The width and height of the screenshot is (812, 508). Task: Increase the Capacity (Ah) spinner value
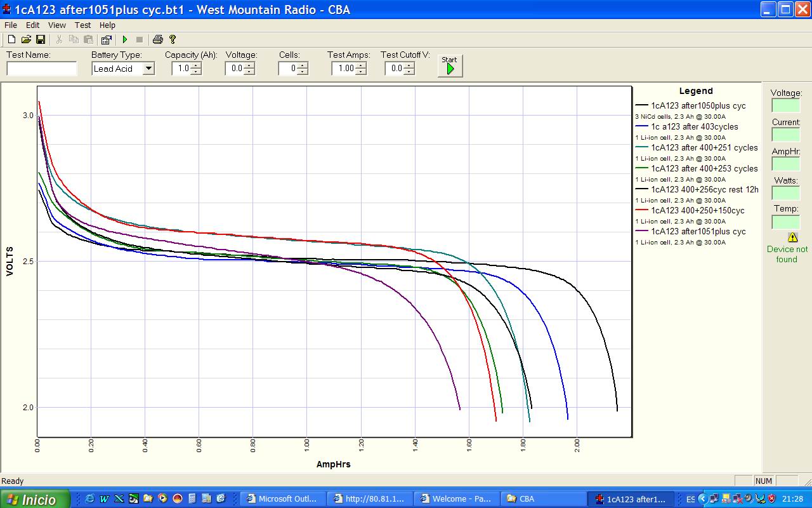(196, 65)
